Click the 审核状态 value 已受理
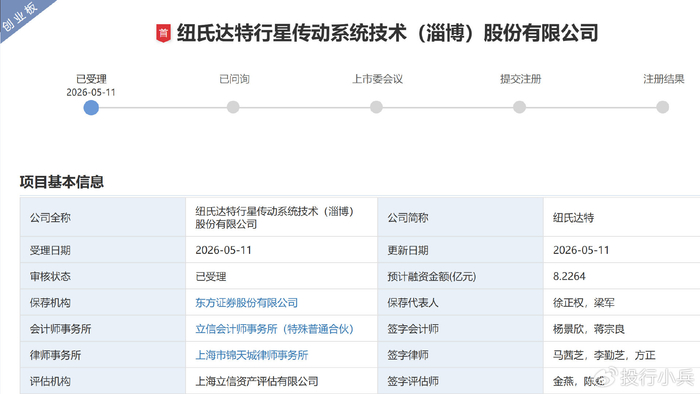This screenshot has height=394, width=700. 211,277
